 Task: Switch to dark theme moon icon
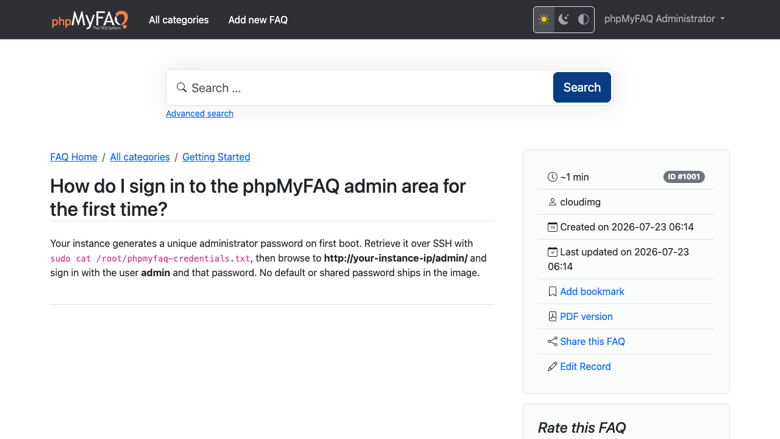pyautogui.click(x=564, y=19)
